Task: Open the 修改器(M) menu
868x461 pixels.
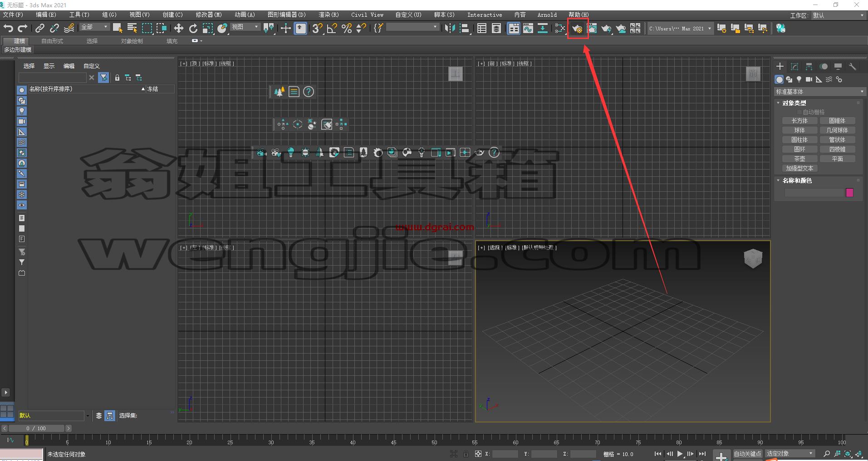Action: tap(209, 15)
